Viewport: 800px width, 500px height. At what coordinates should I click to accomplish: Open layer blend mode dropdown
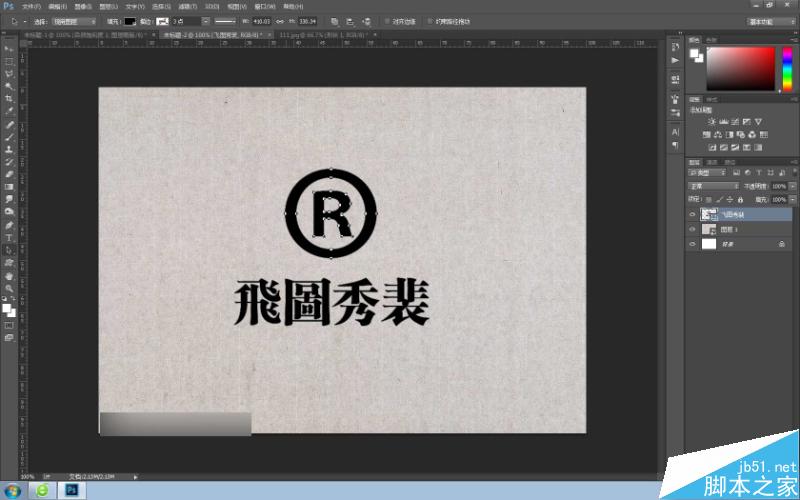pyautogui.click(x=713, y=186)
